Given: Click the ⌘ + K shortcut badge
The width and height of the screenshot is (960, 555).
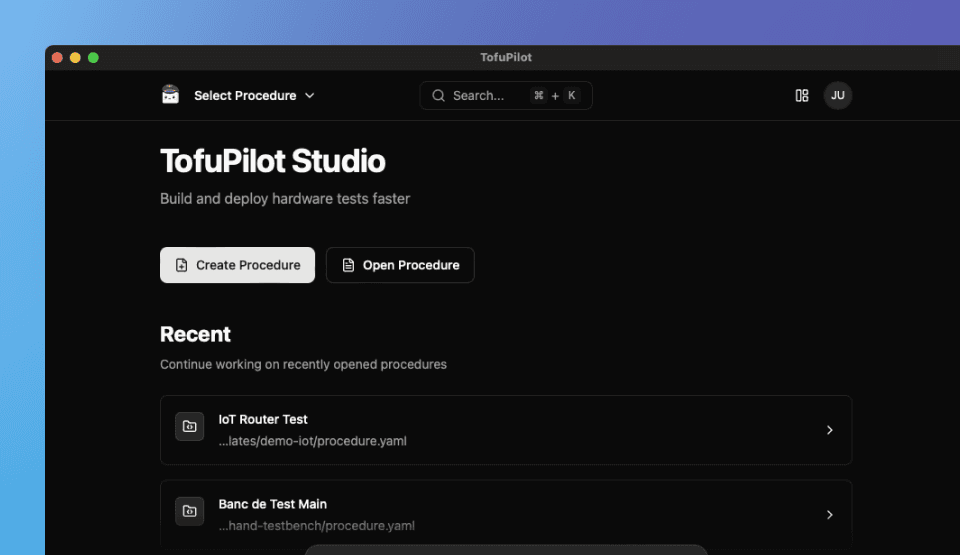Looking at the screenshot, I should (x=555, y=96).
